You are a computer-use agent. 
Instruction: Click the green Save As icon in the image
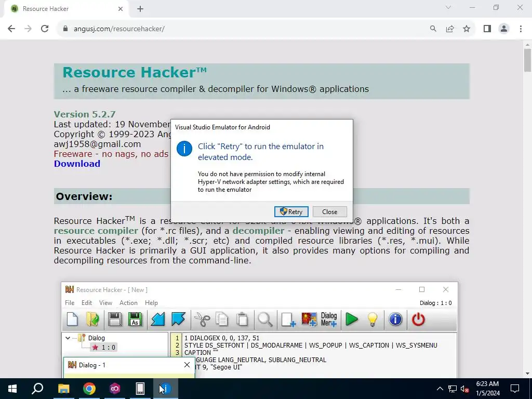click(x=135, y=320)
